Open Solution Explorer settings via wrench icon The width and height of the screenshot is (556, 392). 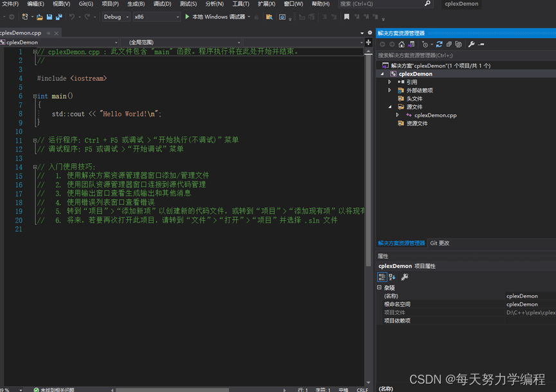pos(472,44)
